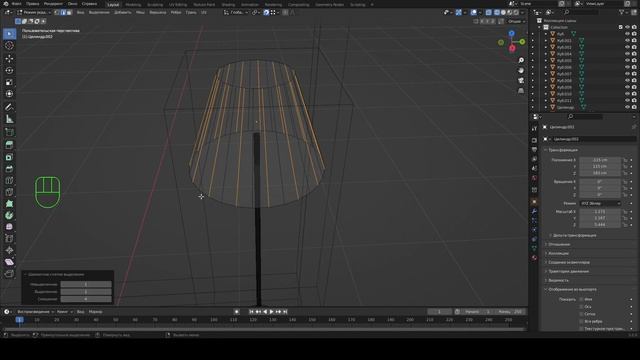Toggle snapping magnet in header
The height and width of the screenshot is (360, 640).
tap(266, 13)
